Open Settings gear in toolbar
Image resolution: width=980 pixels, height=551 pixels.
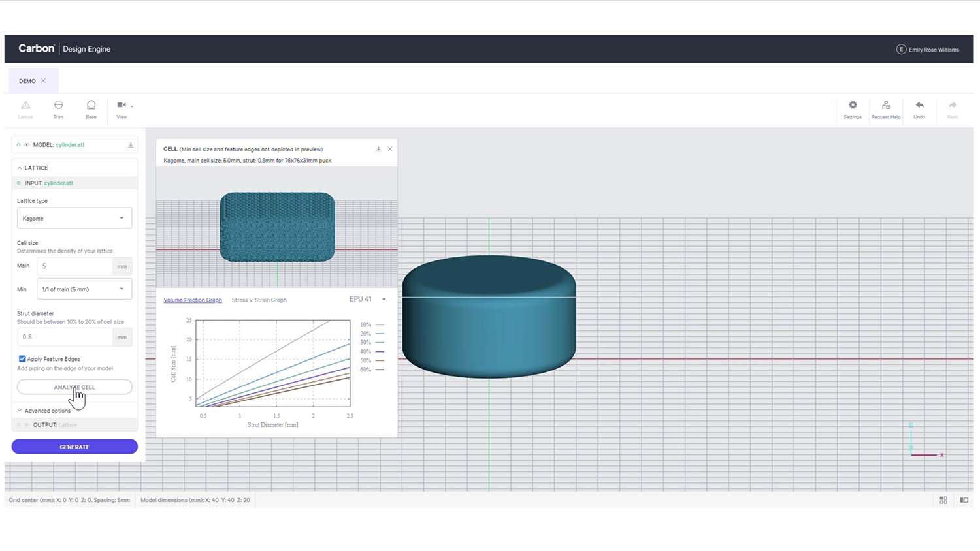pos(852,108)
